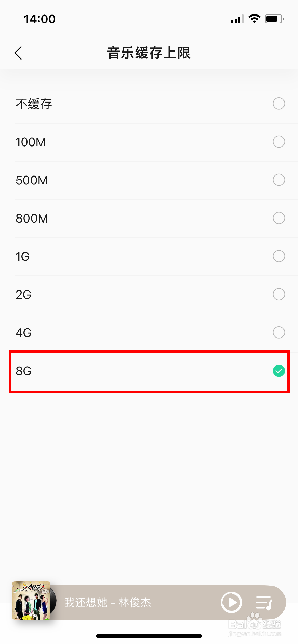
Task: Choose the 500M cache limit radio
Action: (279, 180)
